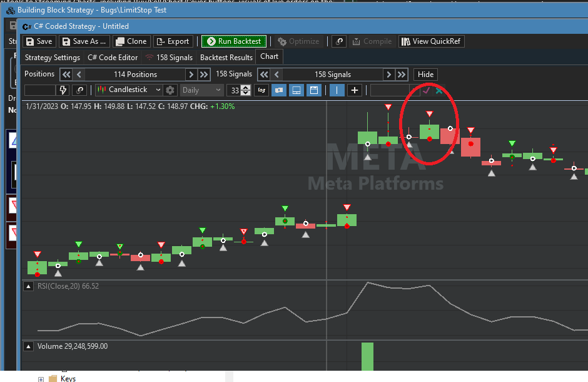Image resolution: width=588 pixels, height=382 pixels.
Task: Go to next position in Positions navigator
Action: pyautogui.click(x=191, y=75)
